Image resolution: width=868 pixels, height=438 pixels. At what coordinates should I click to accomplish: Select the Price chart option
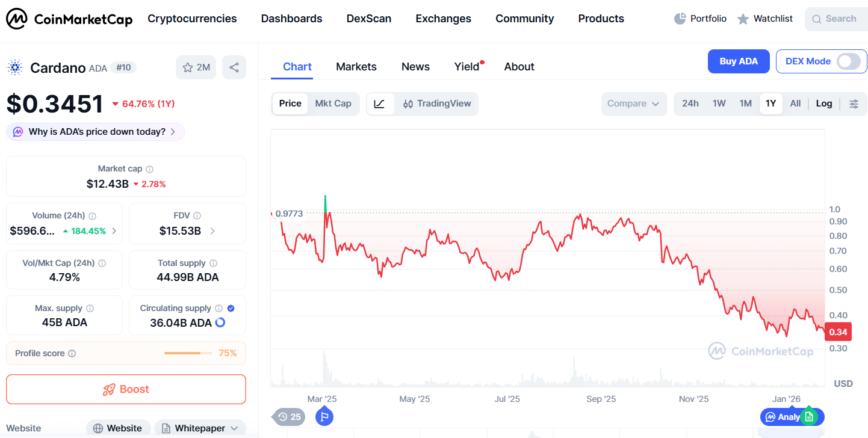(x=290, y=103)
